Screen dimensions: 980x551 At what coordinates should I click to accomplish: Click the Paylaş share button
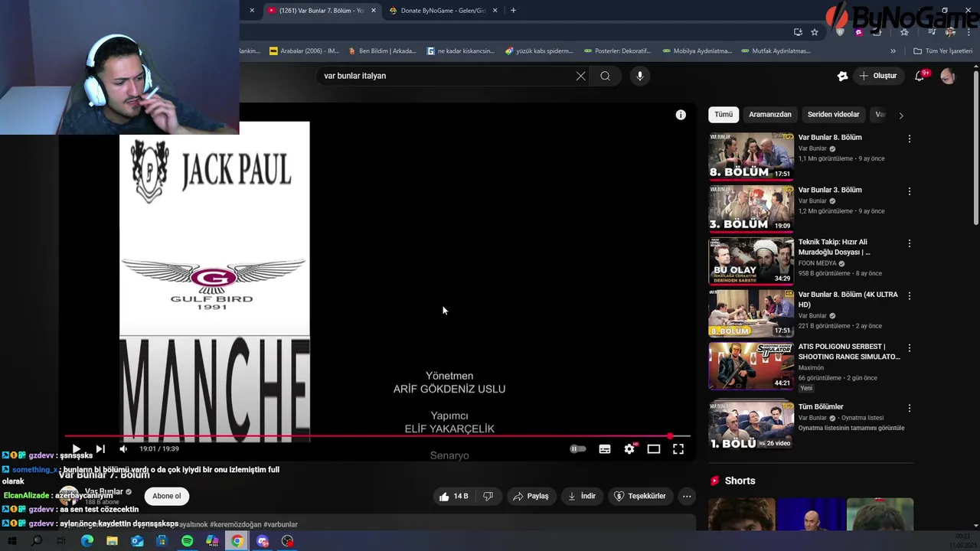[531, 496]
